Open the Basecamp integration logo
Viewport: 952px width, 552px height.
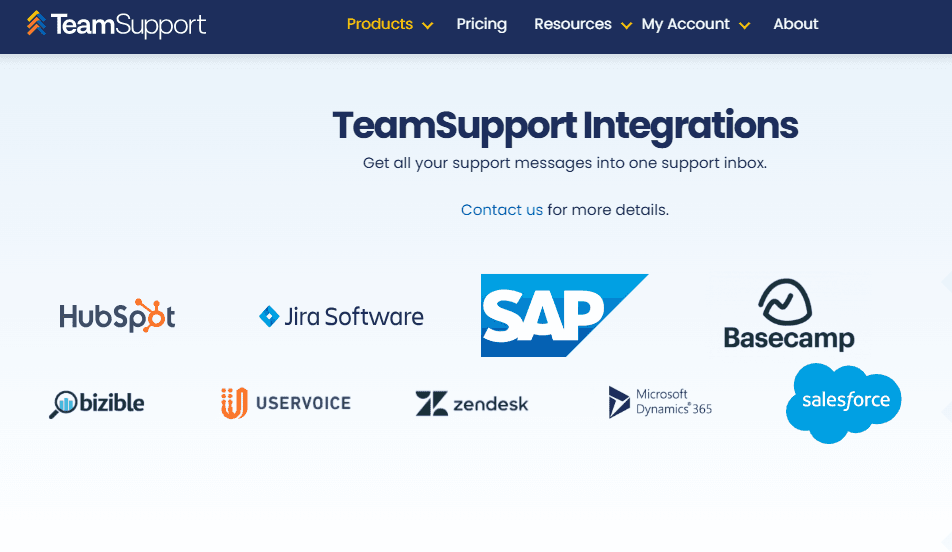[x=789, y=315]
